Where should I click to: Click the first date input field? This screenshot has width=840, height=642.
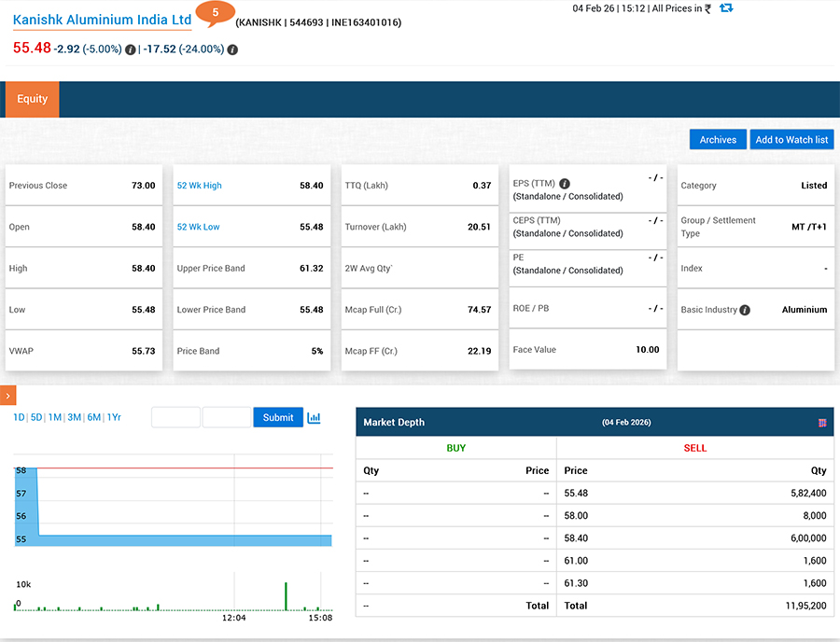(175, 417)
